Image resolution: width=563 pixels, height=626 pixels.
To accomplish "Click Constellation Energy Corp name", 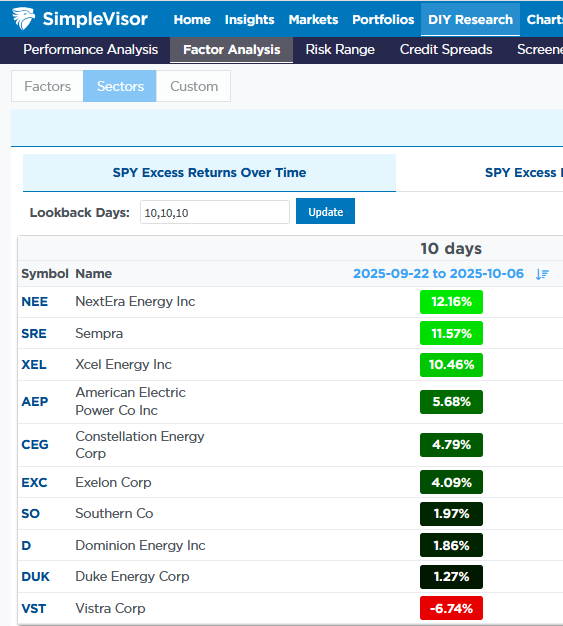I will (x=140, y=445).
